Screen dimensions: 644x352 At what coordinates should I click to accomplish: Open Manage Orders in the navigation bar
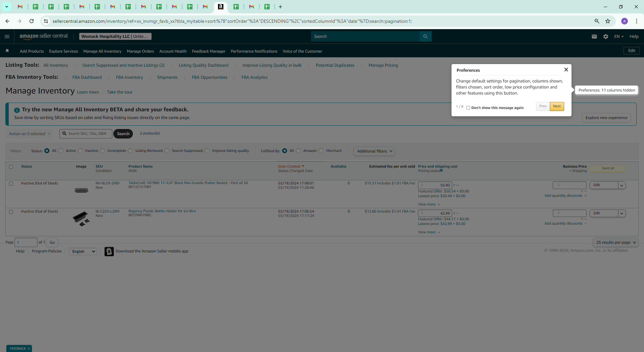click(140, 51)
